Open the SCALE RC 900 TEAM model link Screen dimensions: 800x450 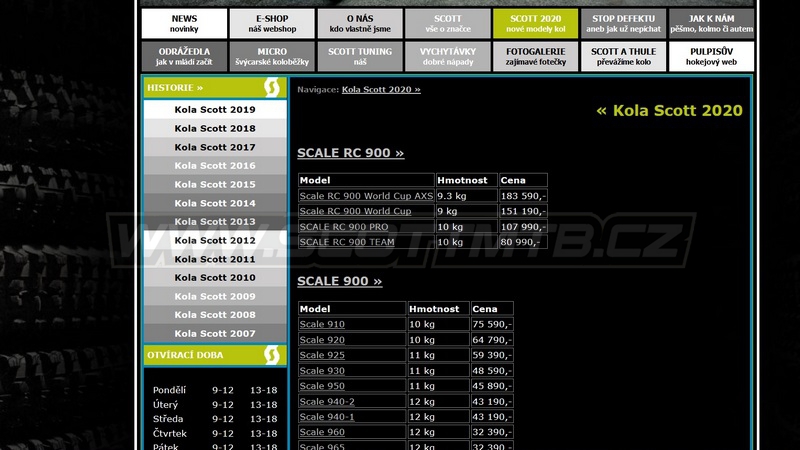click(x=347, y=242)
